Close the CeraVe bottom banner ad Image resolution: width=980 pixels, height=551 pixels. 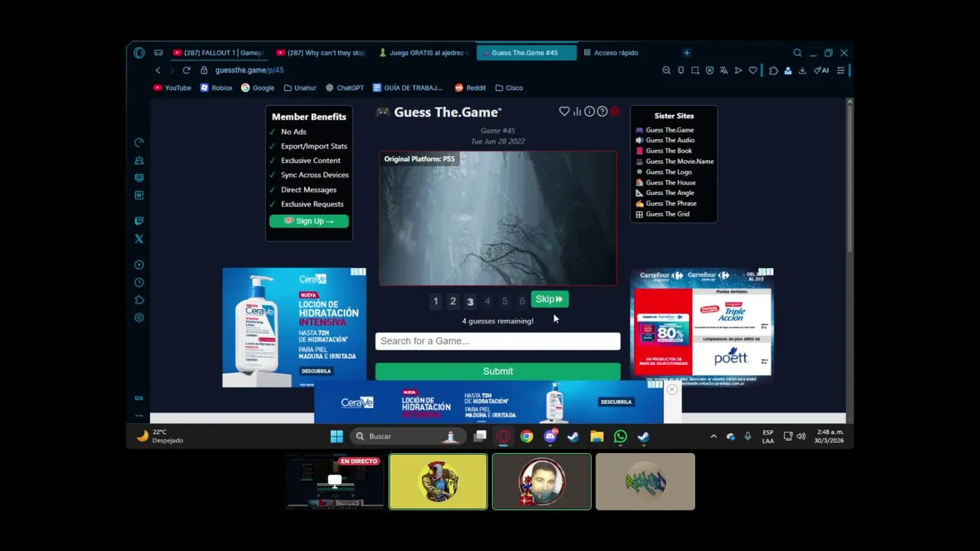point(671,390)
